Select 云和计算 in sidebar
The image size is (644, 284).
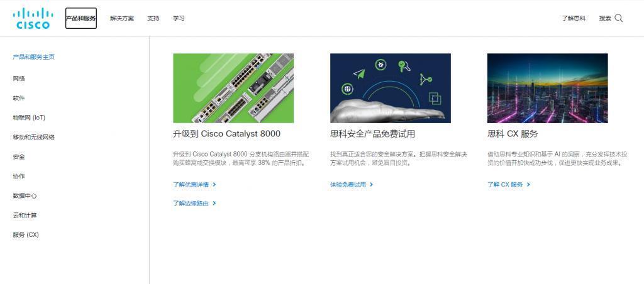(25, 215)
